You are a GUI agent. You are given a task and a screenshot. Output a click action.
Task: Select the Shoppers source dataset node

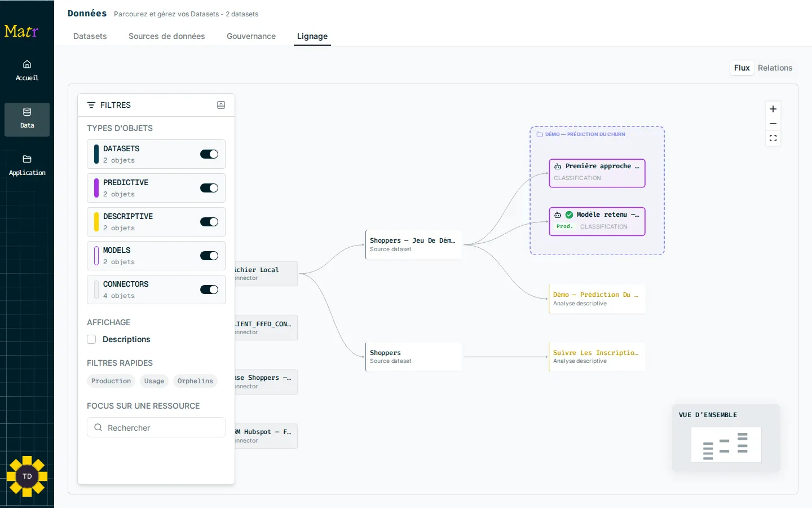pyautogui.click(x=414, y=357)
